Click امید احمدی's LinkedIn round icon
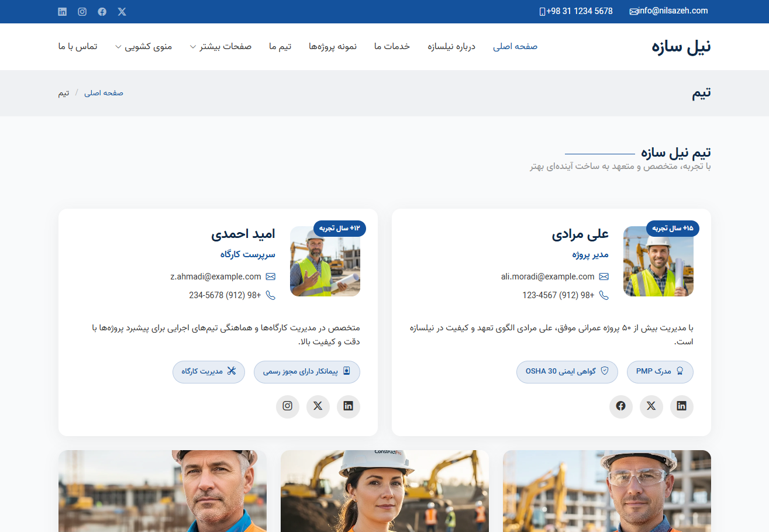Viewport: 769px width, 532px height. (x=348, y=406)
